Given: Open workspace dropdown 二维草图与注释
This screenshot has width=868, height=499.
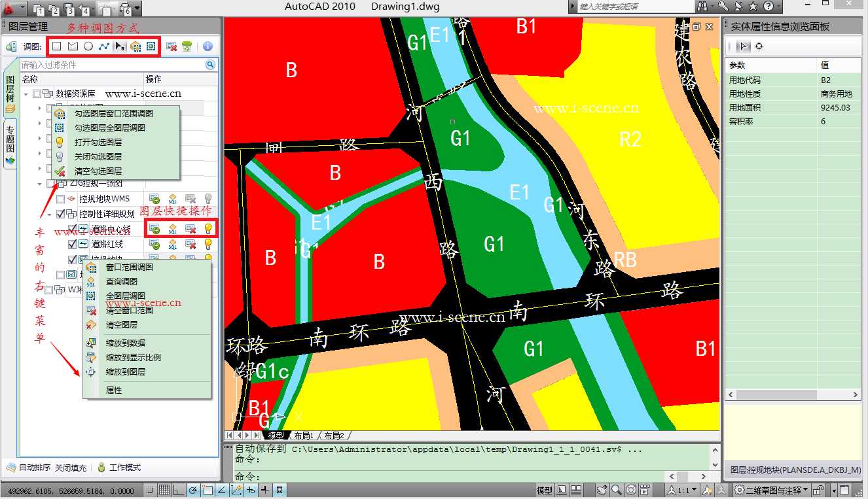Looking at the screenshot, I should pyautogui.click(x=770, y=490).
